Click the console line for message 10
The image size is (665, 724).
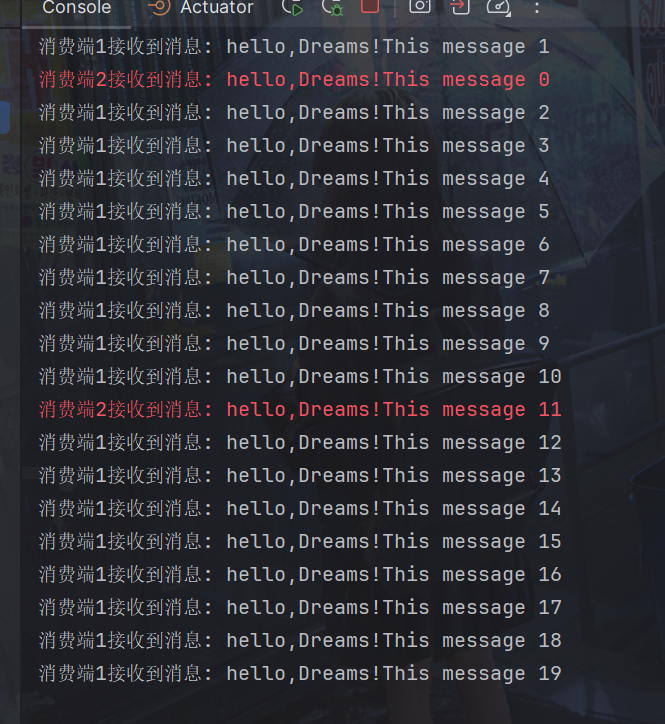tap(300, 377)
